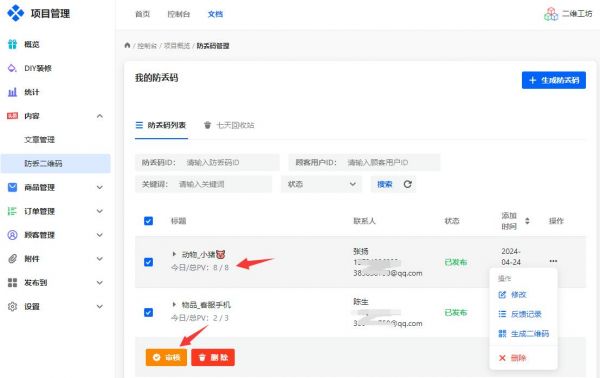Viewport: 600px width, 378px height.
Task: Click the 联系人 column header
Action: [x=364, y=221]
